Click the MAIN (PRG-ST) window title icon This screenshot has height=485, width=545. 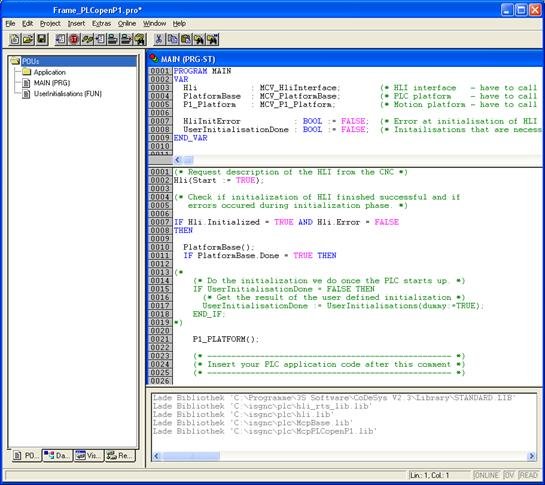click(154, 58)
